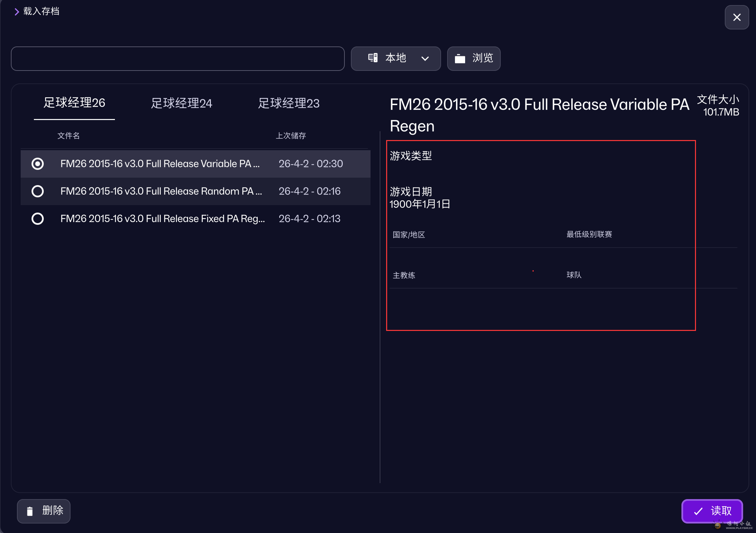756x533 pixels.
Task: Expand the chevron arrow next to 本地
Action: pyautogui.click(x=425, y=59)
